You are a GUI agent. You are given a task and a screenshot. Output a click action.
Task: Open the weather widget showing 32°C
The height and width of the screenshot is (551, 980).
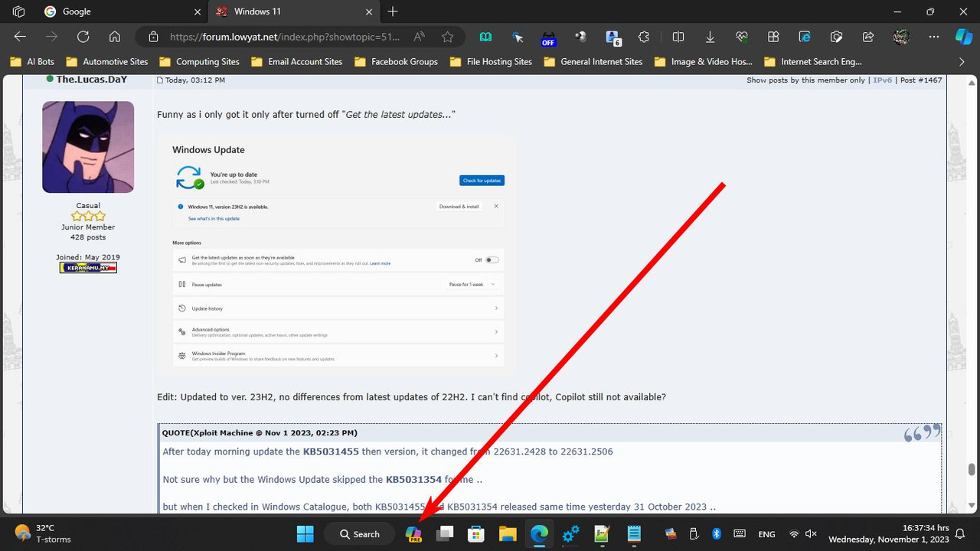[43, 533]
